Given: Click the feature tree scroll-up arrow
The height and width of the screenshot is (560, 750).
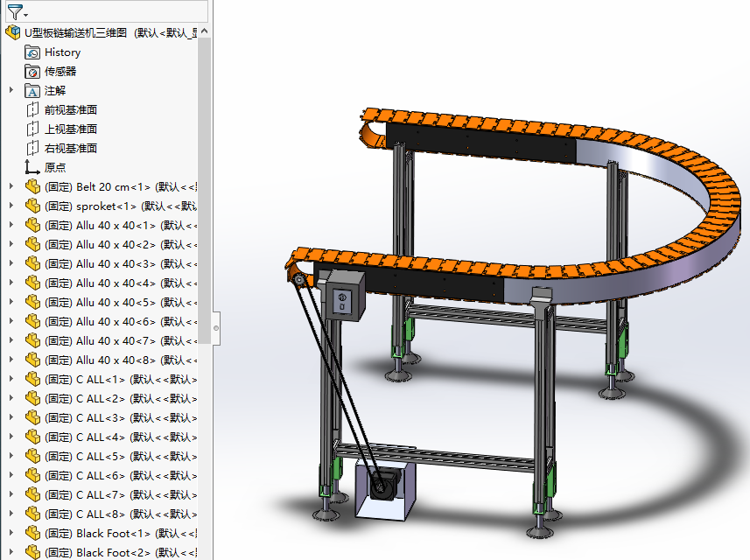Looking at the screenshot, I should coord(205,31).
